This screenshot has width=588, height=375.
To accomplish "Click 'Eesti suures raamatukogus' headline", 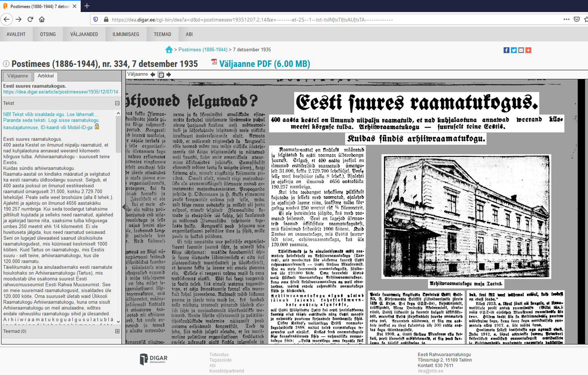I will tap(417, 103).
